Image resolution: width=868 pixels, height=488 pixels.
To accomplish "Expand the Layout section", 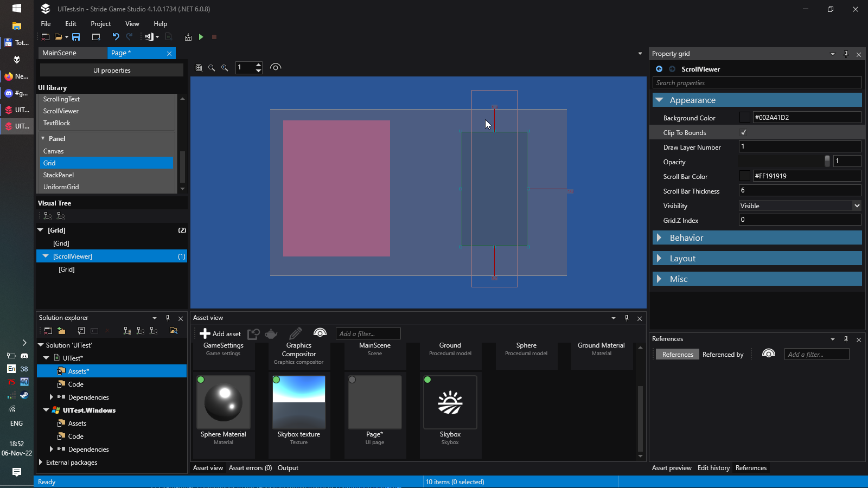I will coord(659,258).
